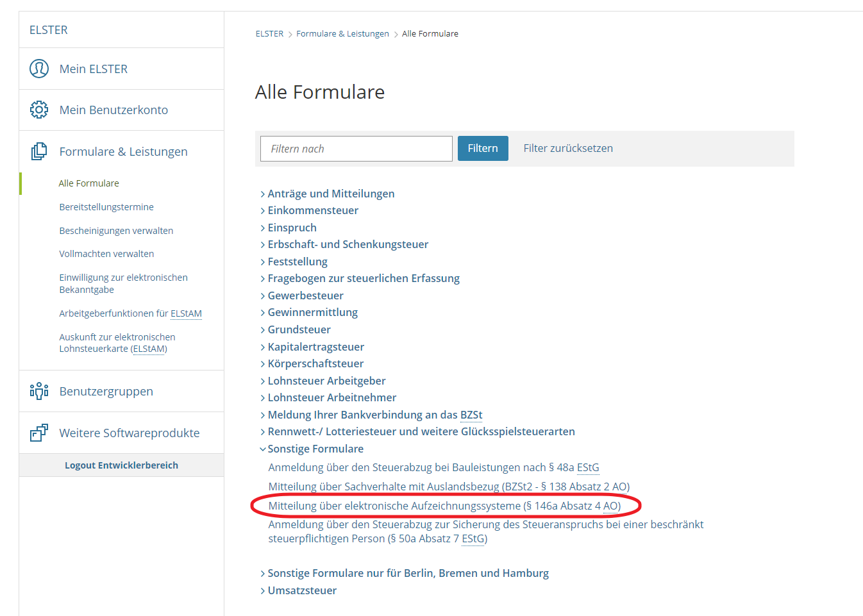The image size is (863, 616).
Task: Click the Filtern button
Action: 483,148
